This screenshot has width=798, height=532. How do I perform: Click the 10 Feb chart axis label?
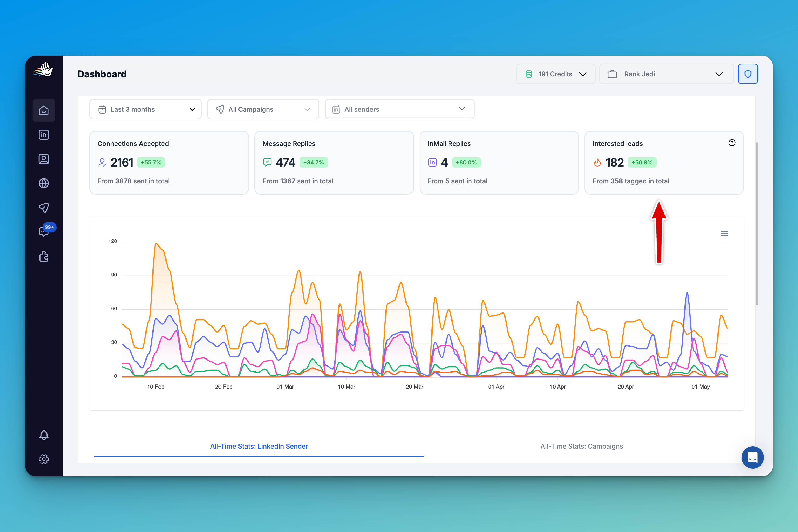(156, 387)
